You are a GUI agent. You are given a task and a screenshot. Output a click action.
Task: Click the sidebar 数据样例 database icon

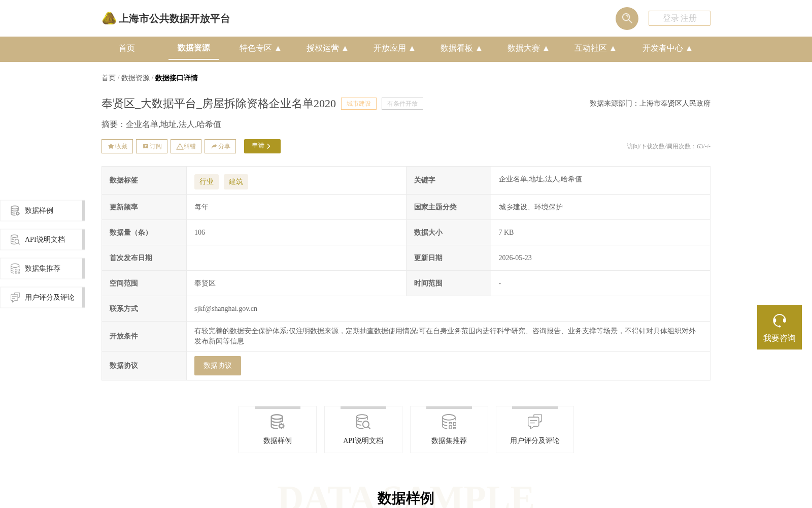point(15,210)
